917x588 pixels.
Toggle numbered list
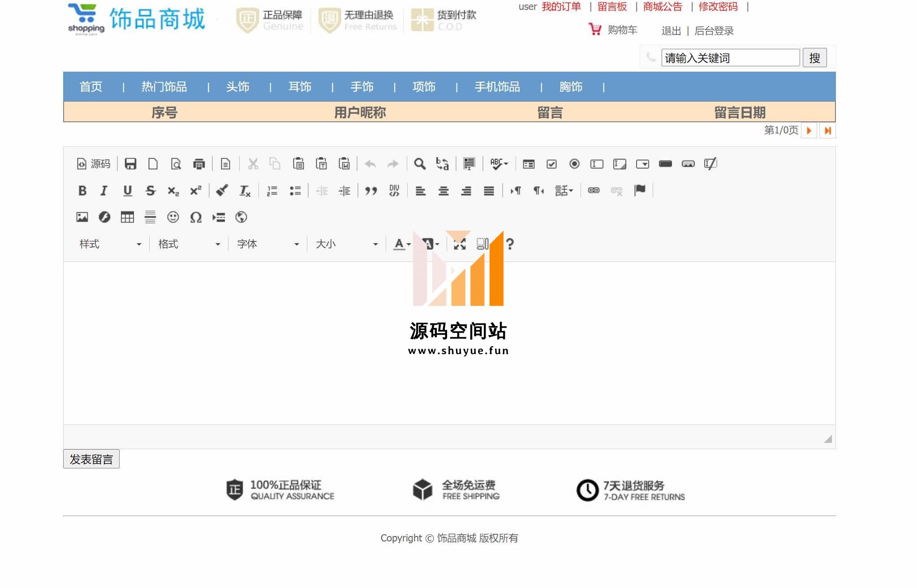tap(272, 191)
